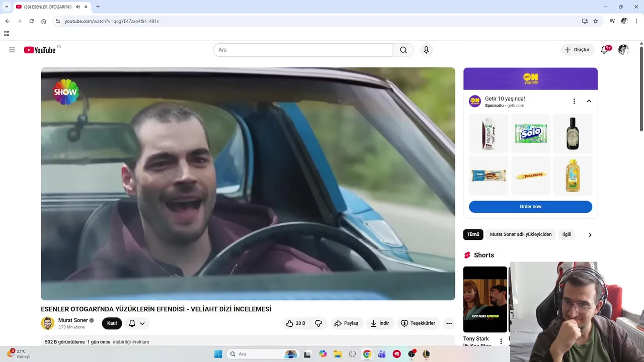Click the Teşekkürler thanks button

tap(419, 323)
